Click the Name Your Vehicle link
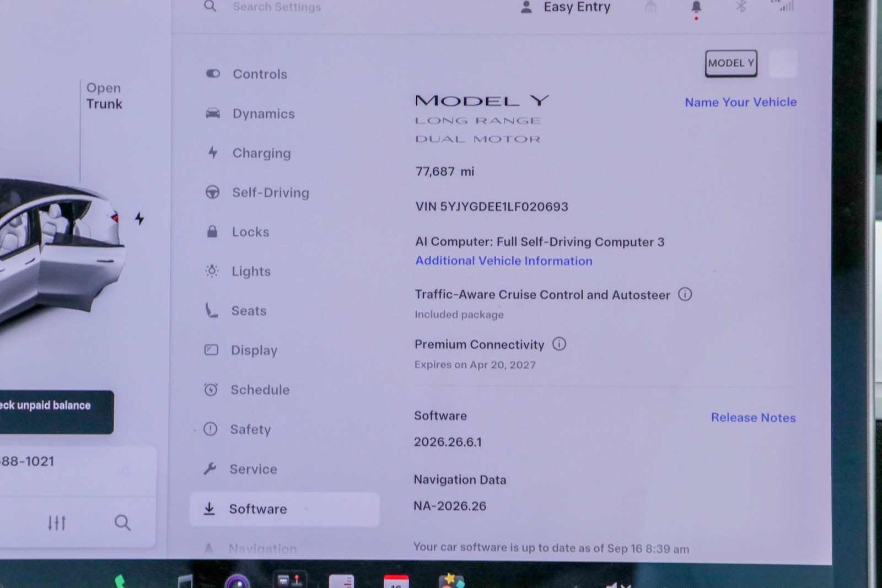 click(740, 102)
